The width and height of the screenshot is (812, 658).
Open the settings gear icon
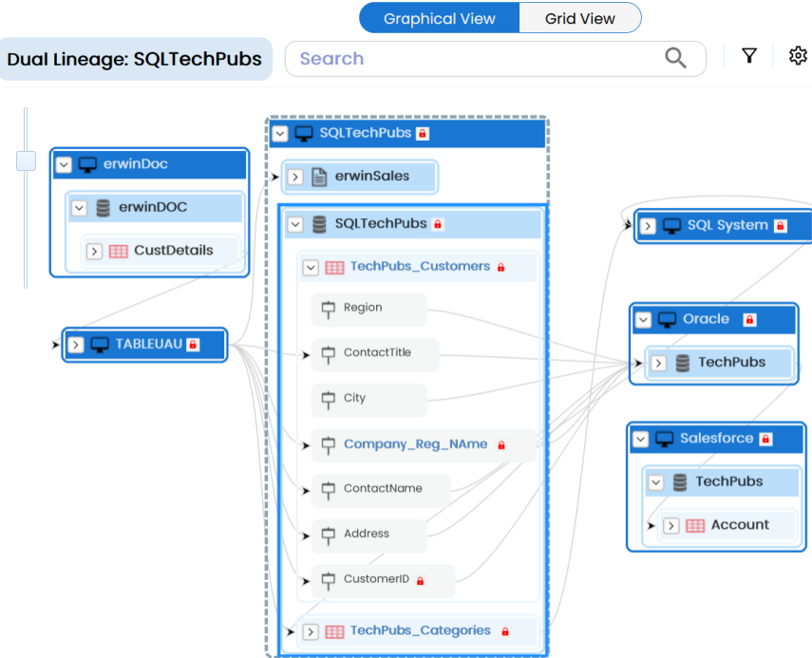pyautogui.click(x=798, y=57)
